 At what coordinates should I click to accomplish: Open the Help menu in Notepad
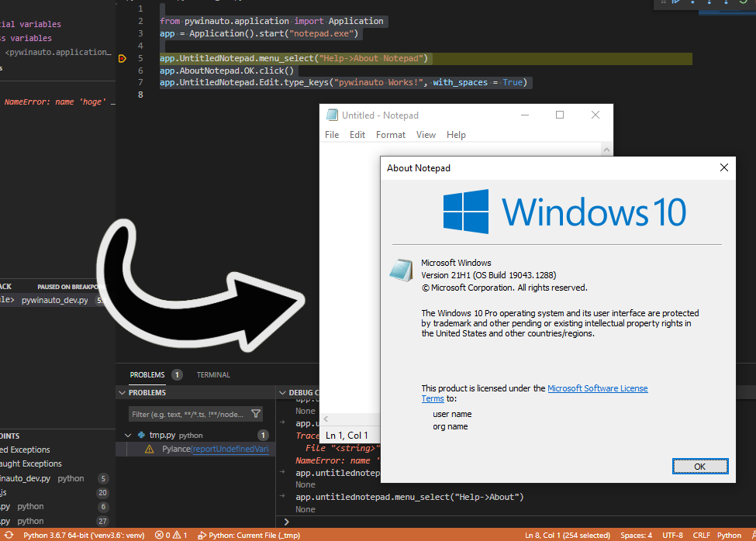coord(456,135)
